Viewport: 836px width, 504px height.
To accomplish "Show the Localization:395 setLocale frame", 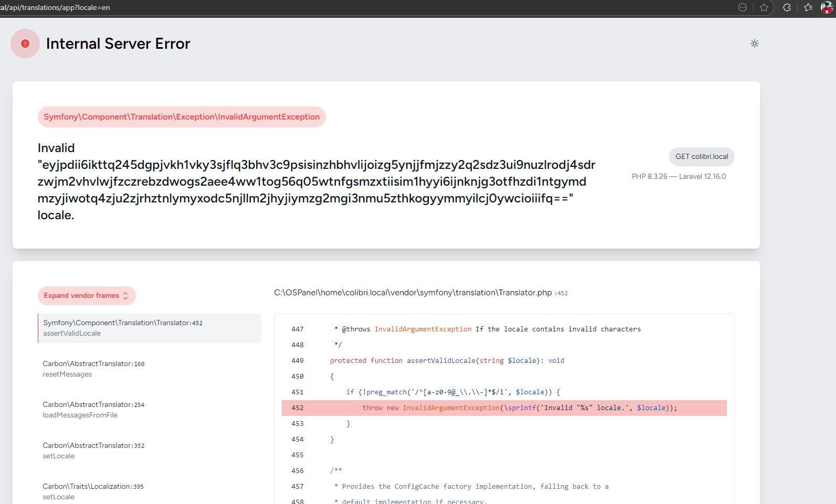I will point(150,491).
